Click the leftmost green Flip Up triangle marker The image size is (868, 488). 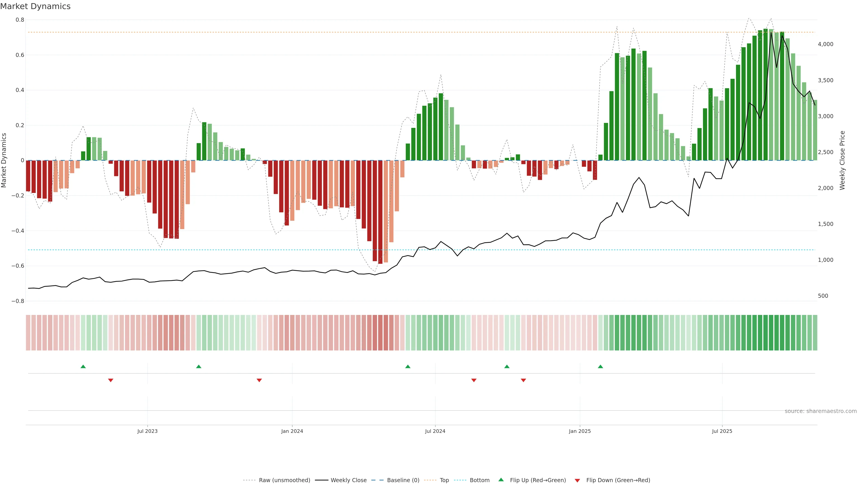pos(83,366)
